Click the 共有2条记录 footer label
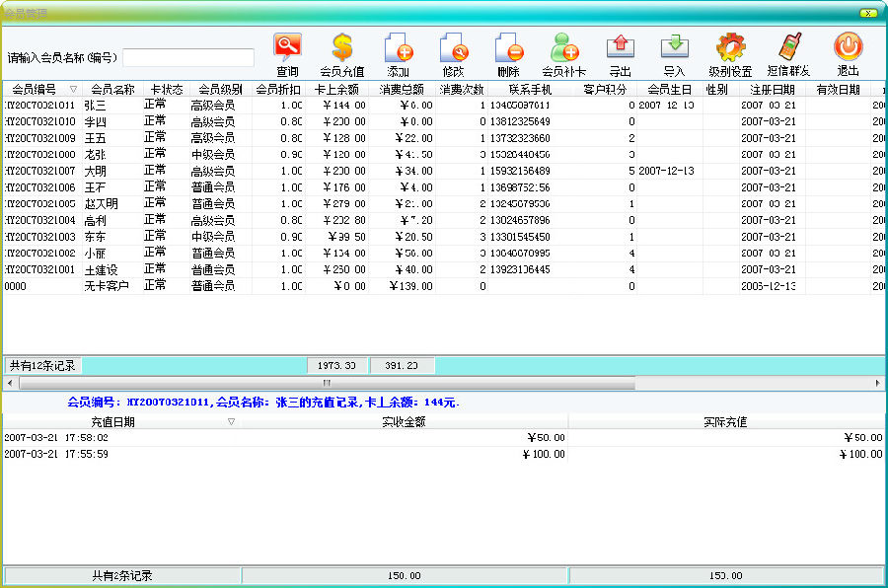This screenshot has width=888, height=588. (122, 575)
